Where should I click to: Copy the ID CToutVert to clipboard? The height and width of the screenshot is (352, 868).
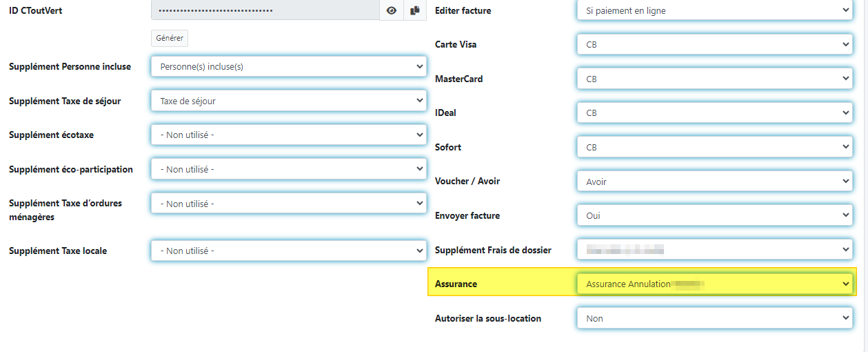coord(414,10)
